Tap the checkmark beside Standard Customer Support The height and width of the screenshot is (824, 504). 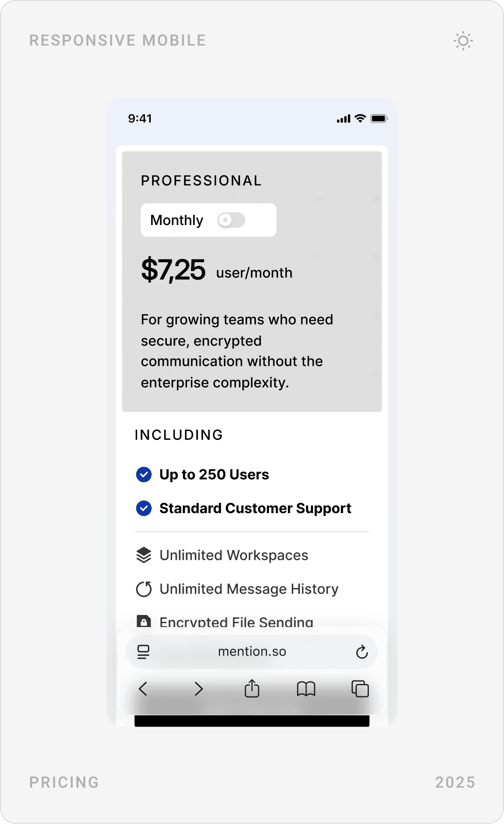click(x=143, y=508)
